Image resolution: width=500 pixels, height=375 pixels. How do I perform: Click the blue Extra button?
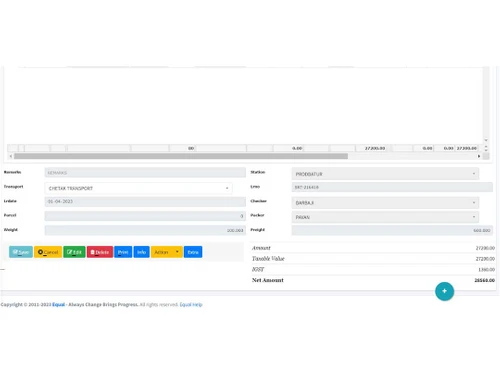pyautogui.click(x=193, y=252)
